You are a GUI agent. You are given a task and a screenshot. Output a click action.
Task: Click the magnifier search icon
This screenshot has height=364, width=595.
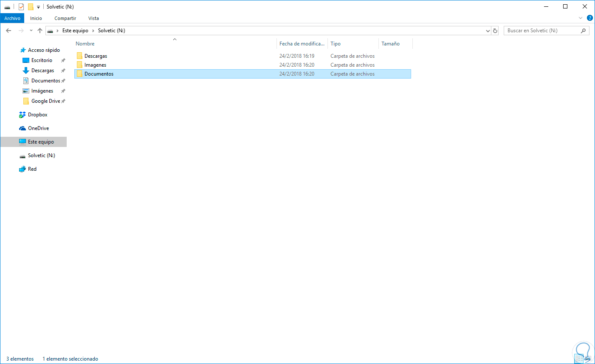pyautogui.click(x=583, y=31)
